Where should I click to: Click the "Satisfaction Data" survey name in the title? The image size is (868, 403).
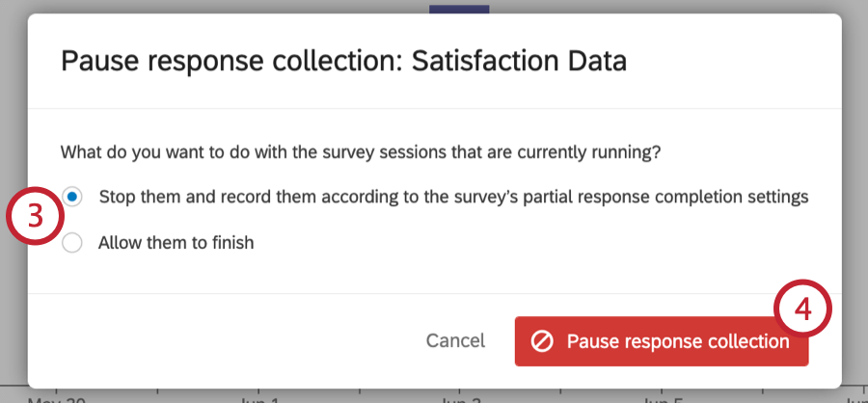click(x=519, y=62)
